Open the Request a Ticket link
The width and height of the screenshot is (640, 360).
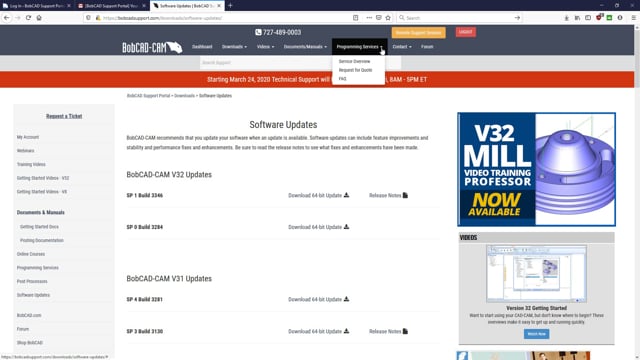point(64,116)
